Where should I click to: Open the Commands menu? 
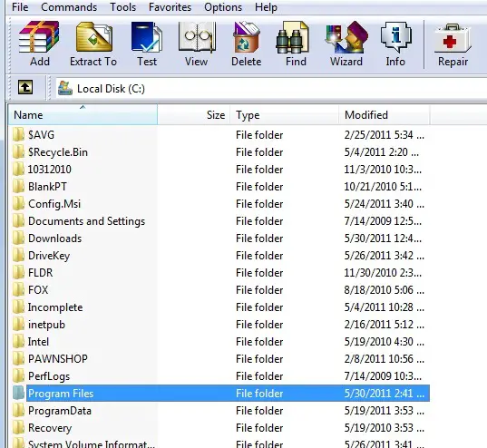(x=69, y=7)
